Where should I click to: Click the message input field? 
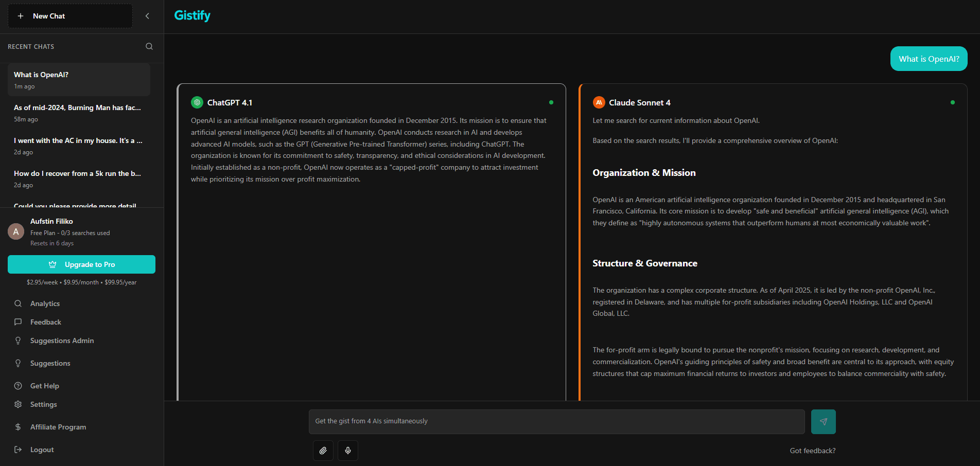click(556, 421)
